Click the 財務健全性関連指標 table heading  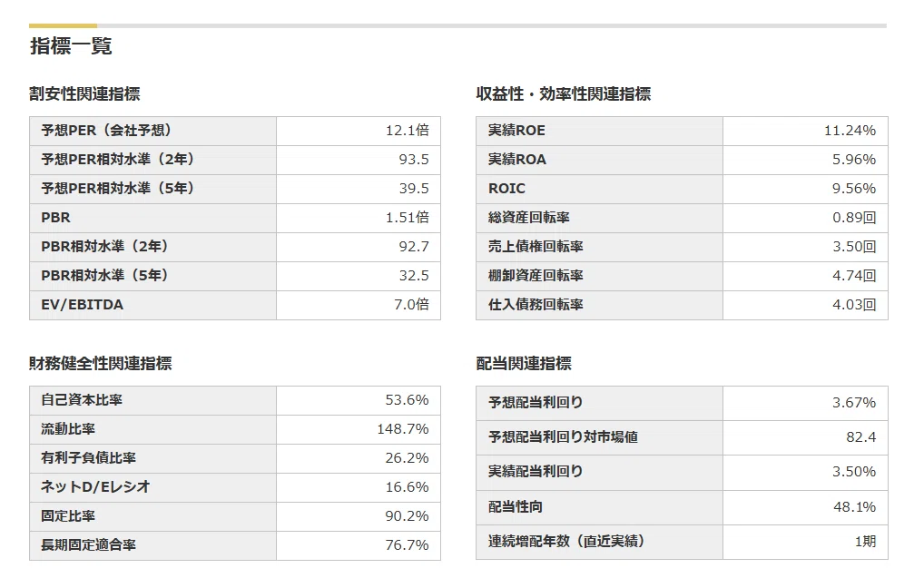click(x=100, y=363)
